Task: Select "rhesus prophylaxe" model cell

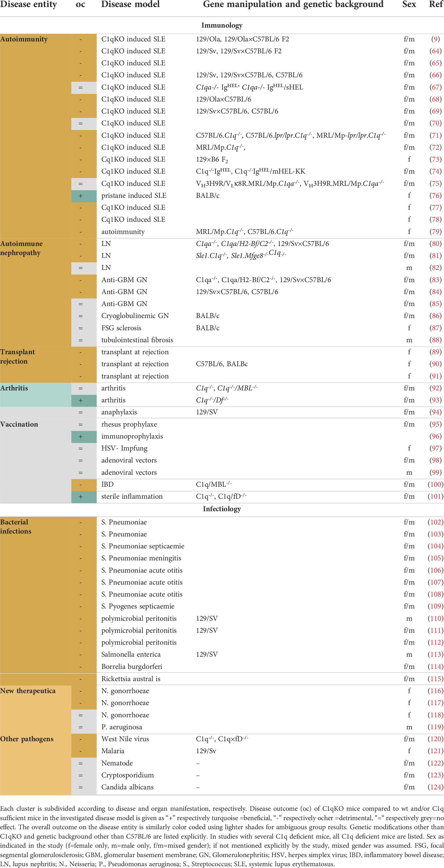Action: click(129, 424)
